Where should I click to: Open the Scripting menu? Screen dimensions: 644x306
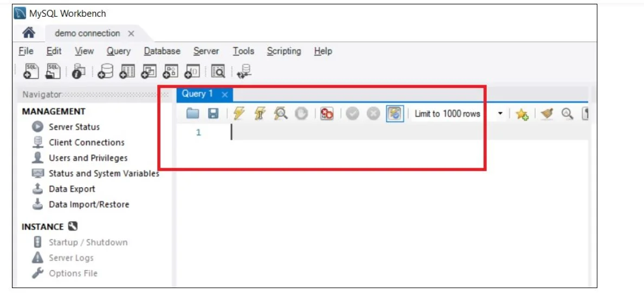[x=284, y=51]
